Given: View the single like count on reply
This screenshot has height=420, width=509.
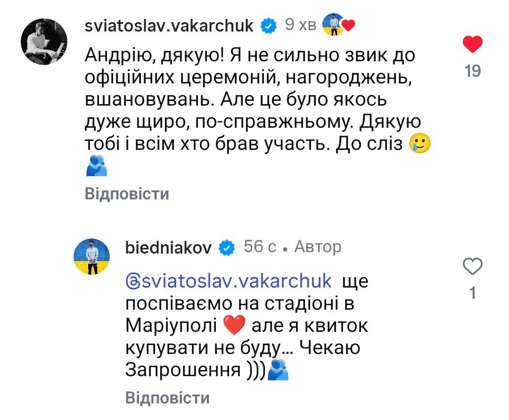Looking at the screenshot, I should click(473, 293).
